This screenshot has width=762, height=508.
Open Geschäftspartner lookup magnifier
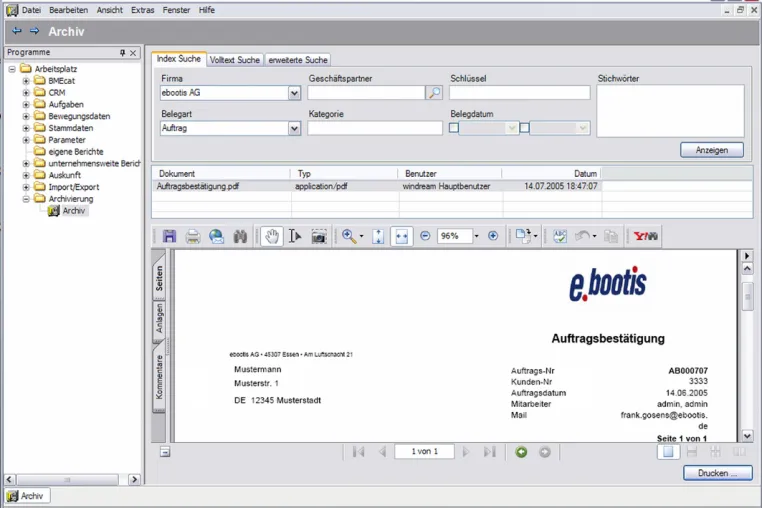tap(434, 92)
